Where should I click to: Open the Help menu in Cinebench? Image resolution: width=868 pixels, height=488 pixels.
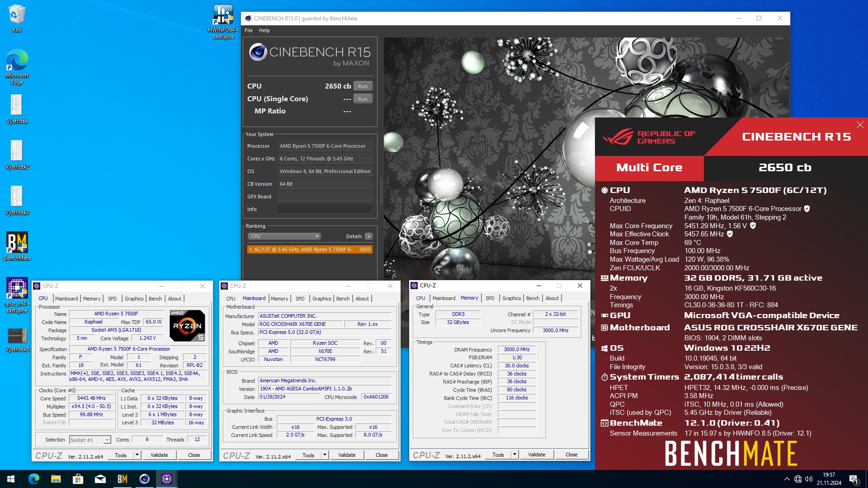pyautogui.click(x=264, y=30)
